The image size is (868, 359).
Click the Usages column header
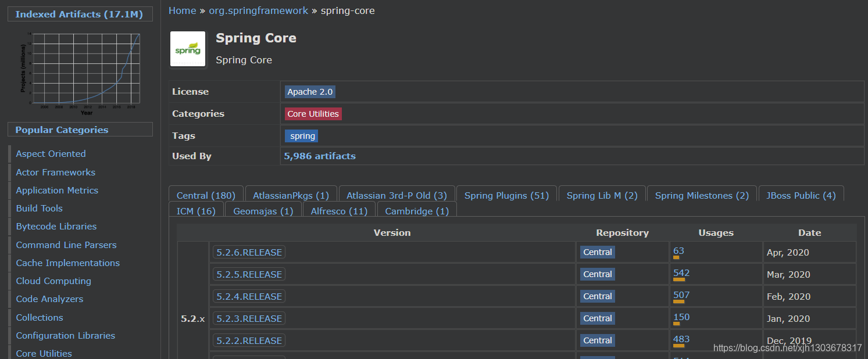click(716, 232)
